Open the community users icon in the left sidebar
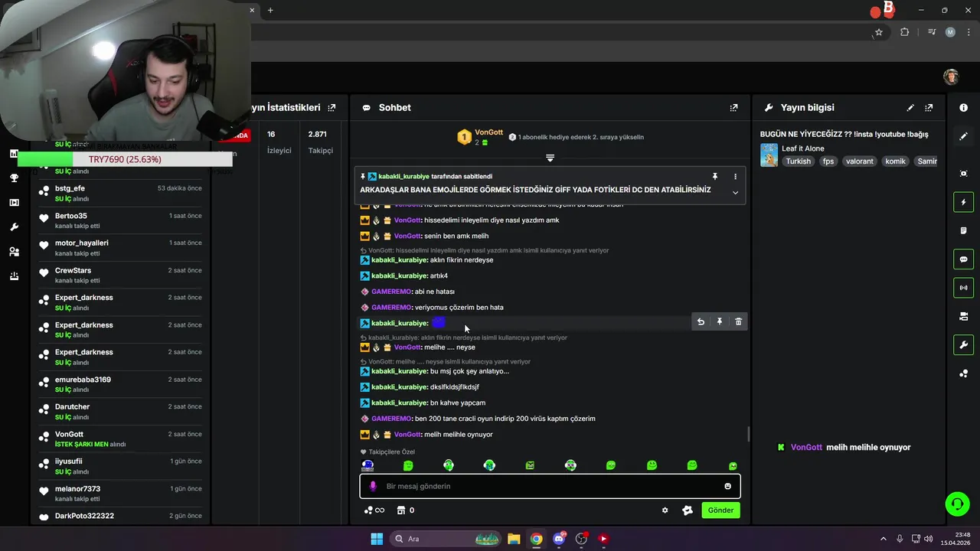Image resolution: width=980 pixels, height=551 pixels. (x=14, y=252)
